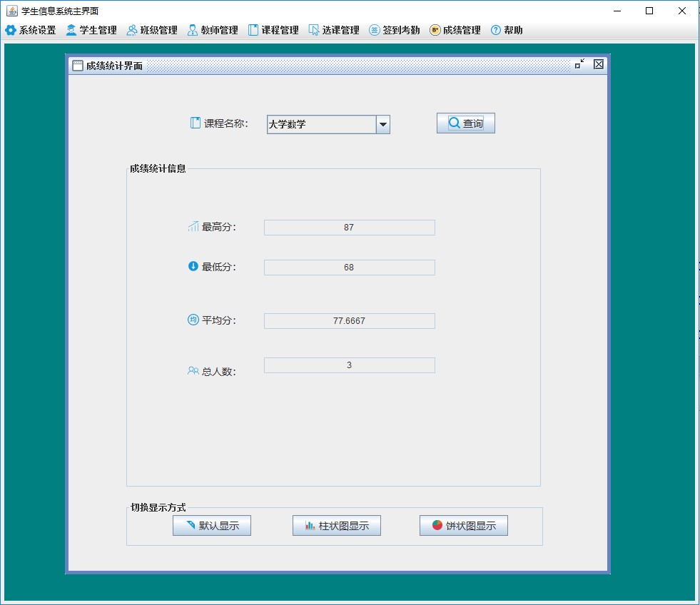The image size is (700, 605).
Task: Open the 系统设置 menu
Action: point(31,30)
